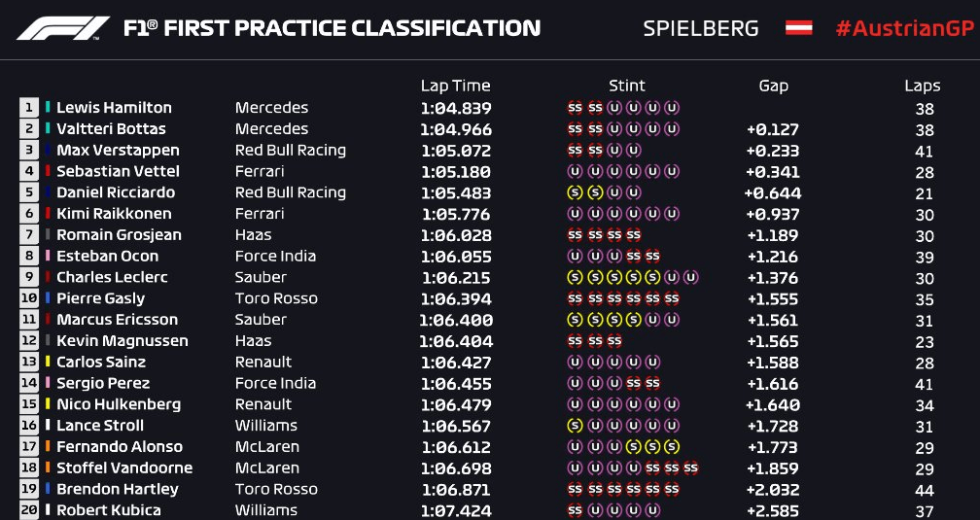Click Stroll's yellow soft tyre stint icon
The image size is (980, 520).
coord(575,426)
